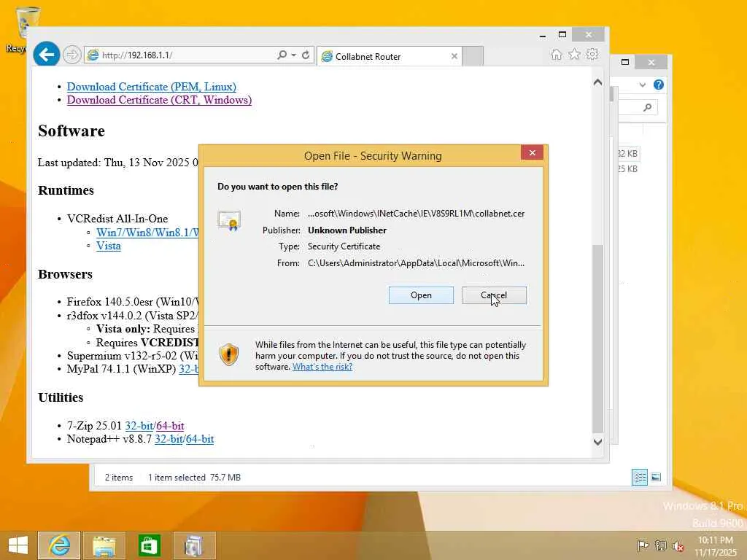
Task: Open the Windows Start button
Action: tap(18, 545)
